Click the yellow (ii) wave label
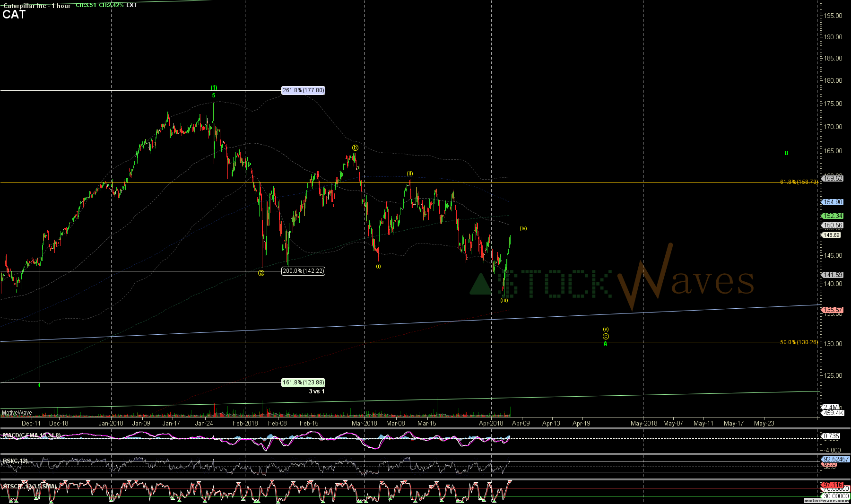851x504 pixels. [x=410, y=174]
